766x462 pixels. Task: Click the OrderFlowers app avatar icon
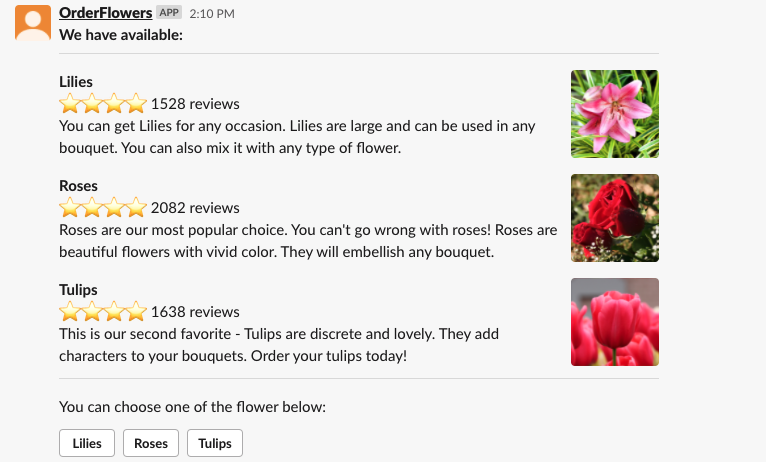(33, 22)
